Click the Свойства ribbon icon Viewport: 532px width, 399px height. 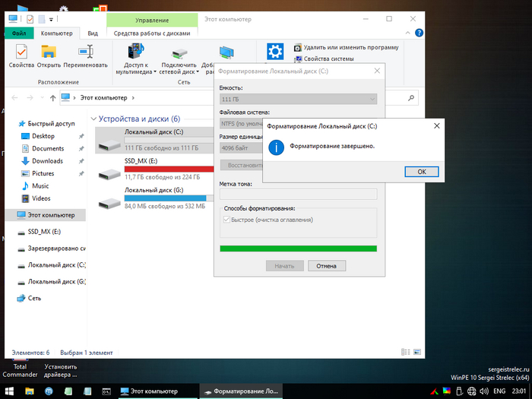pyautogui.click(x=21, y=56)
